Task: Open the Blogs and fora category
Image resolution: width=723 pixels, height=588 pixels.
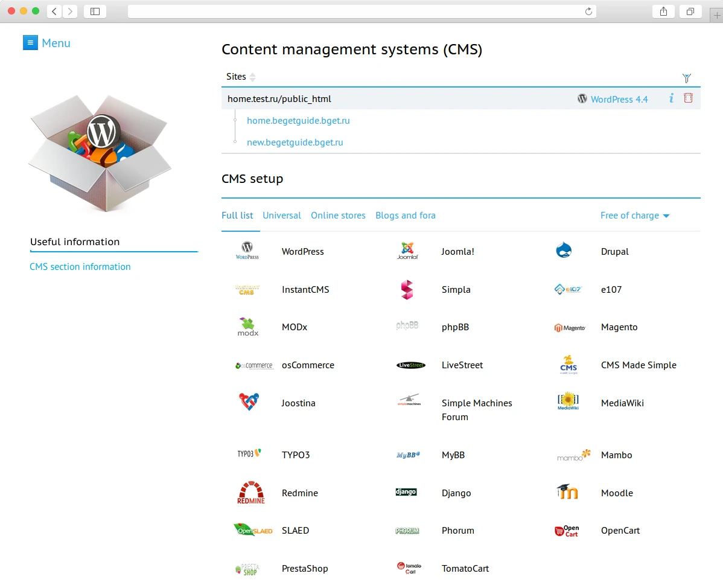Action: pyautogui.click(x=406, y=216)
